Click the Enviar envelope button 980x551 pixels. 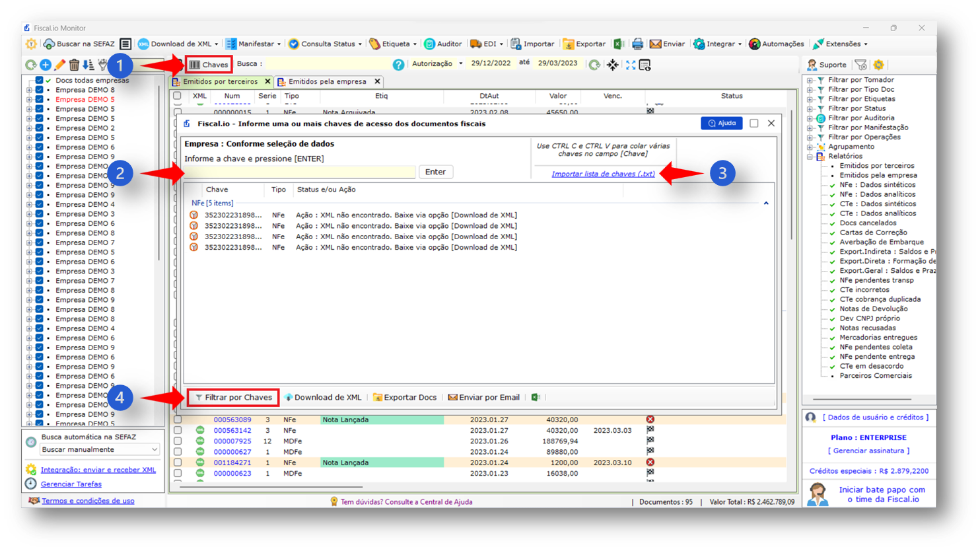[667, 44]
